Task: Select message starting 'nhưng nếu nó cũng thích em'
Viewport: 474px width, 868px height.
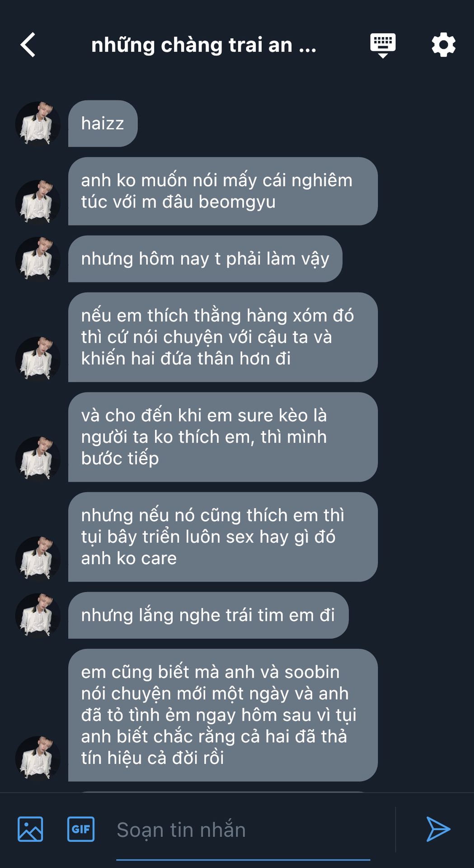Action: tap(223, 537)
